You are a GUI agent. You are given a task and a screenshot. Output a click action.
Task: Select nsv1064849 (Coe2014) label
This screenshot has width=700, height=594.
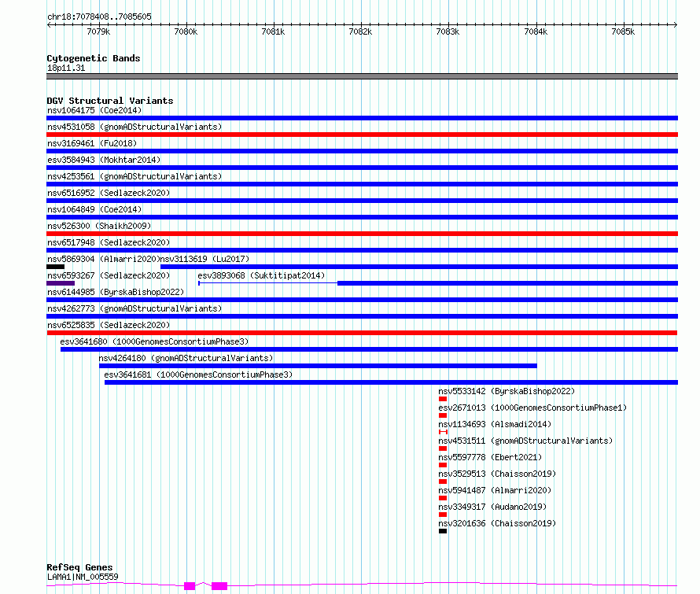[x=94, y=209]
